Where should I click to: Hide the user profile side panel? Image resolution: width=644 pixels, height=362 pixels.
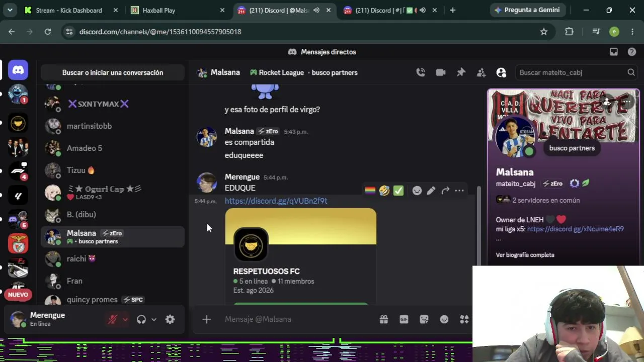point(501,72)
